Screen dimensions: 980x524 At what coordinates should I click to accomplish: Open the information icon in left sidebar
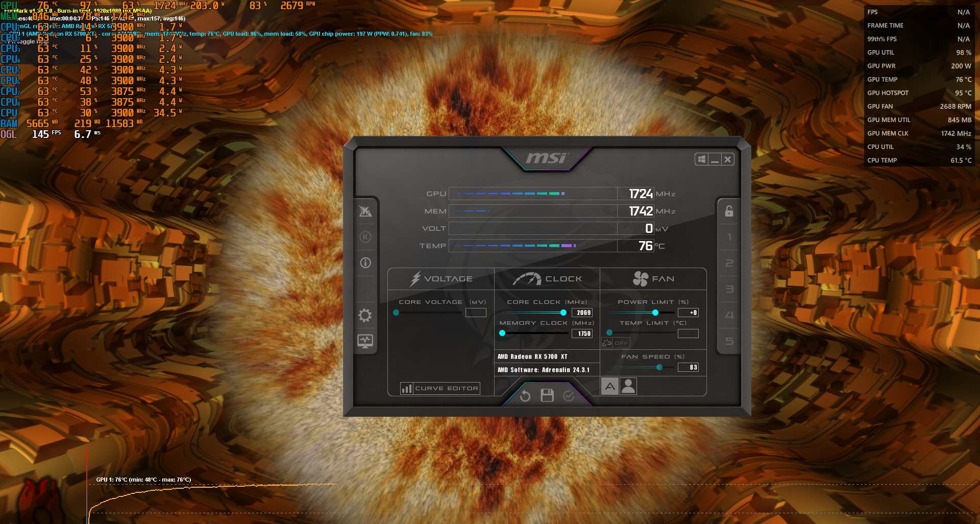click(x=365, y=263)
